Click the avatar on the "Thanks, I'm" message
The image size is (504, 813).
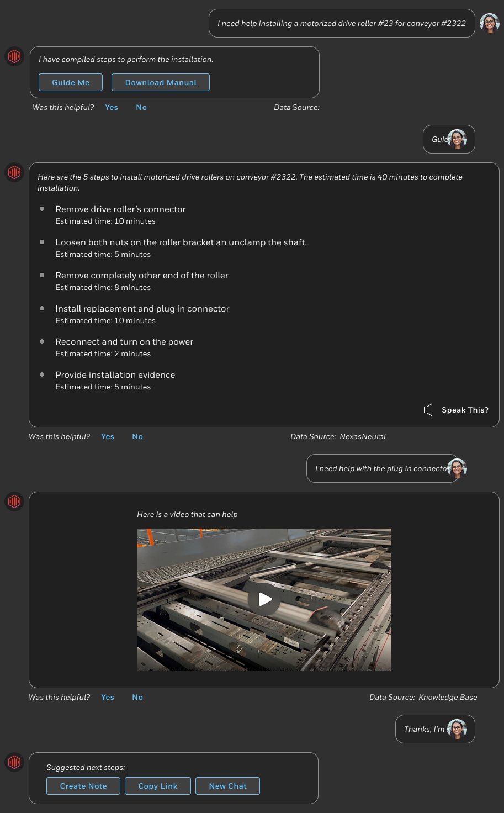tap(457, 729)
